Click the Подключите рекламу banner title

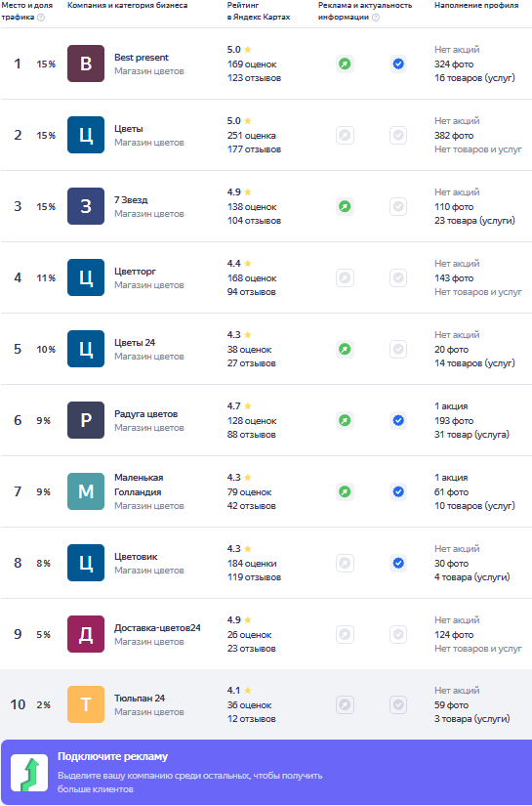coord(112,756)
